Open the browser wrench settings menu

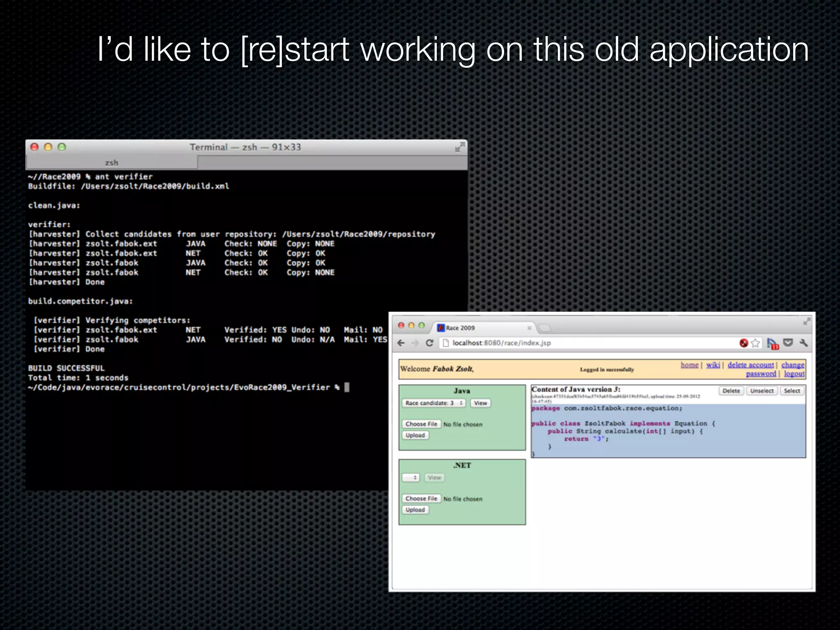pyautogui.click(x=803, y=342)
